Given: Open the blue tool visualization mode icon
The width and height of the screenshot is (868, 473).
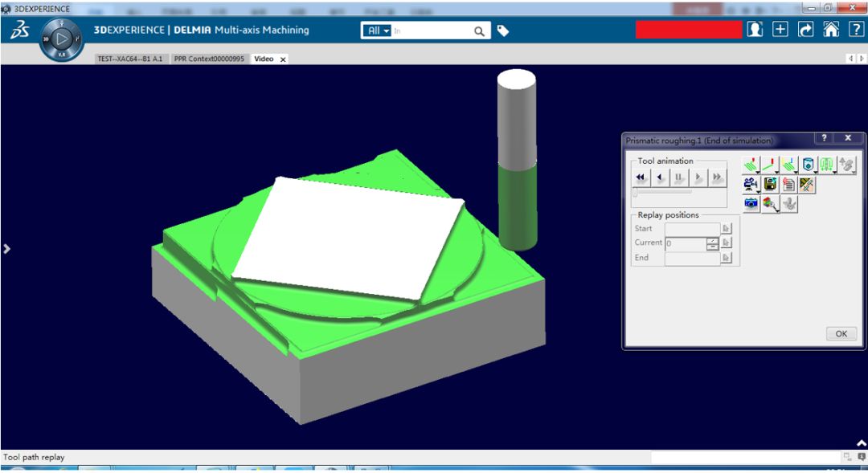Looking at the screenshot, I should [x=809, y=165].
